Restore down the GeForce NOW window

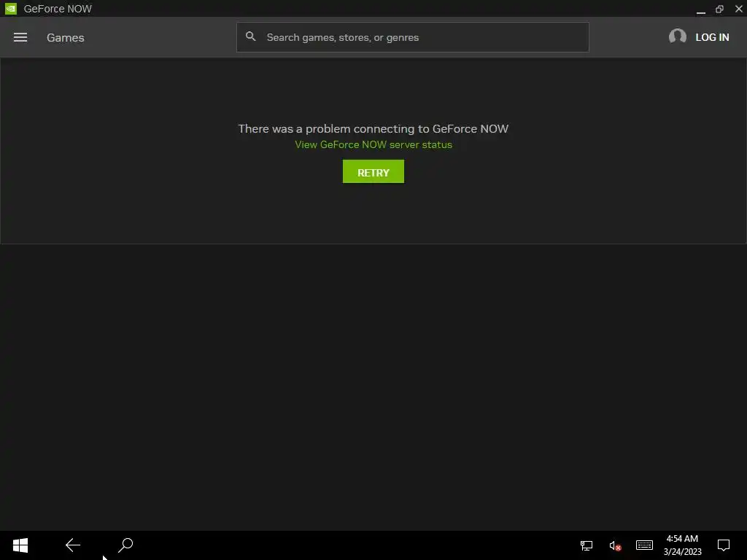click(x=719, y=9)
